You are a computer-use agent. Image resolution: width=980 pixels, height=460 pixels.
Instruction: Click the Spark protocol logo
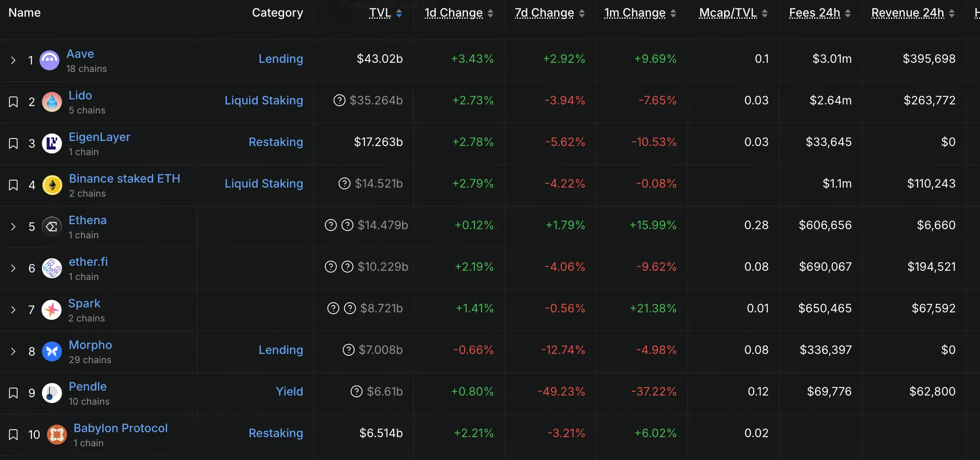click(52, 310)
